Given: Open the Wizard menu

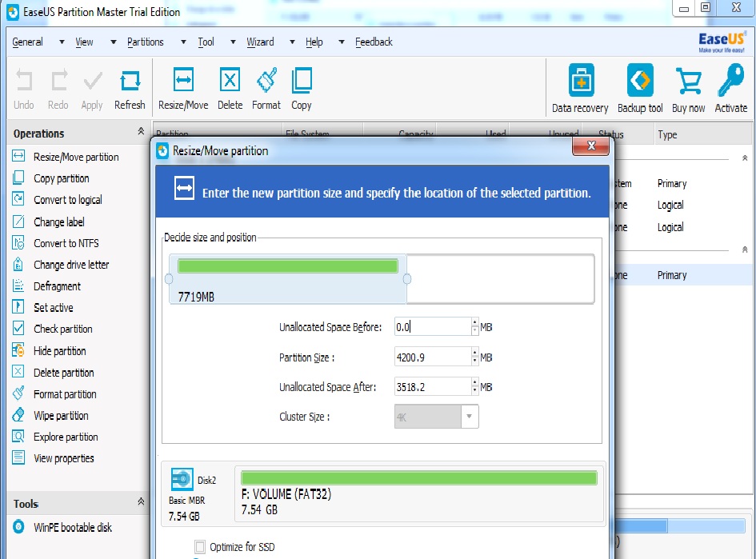Looking at the screenshot, I should (x=262, y=42).
